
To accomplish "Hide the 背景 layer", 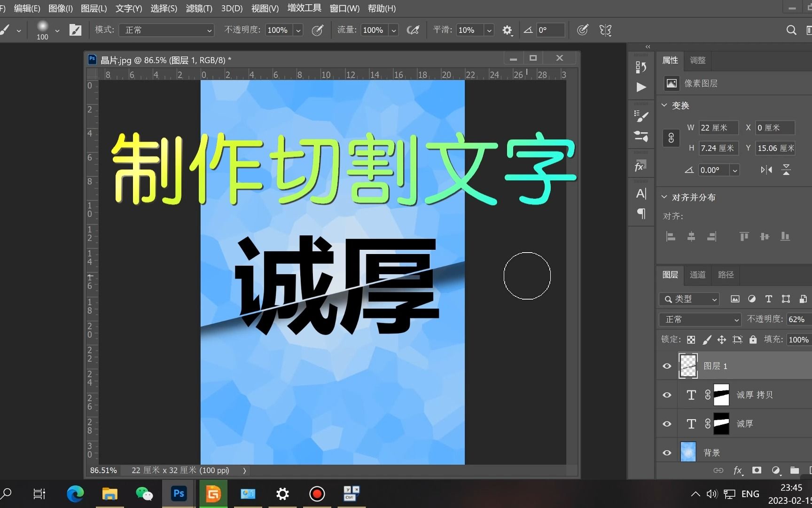I will coord(666,452).
